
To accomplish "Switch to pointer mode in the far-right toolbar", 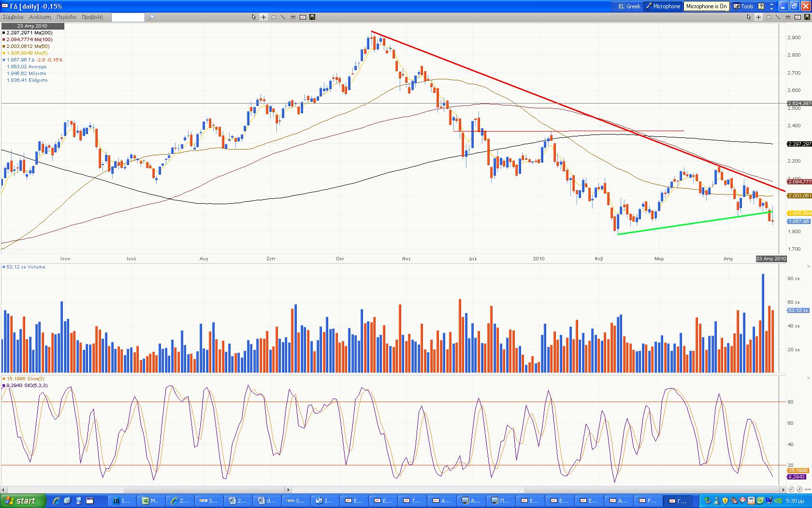I will click(749, 17).
